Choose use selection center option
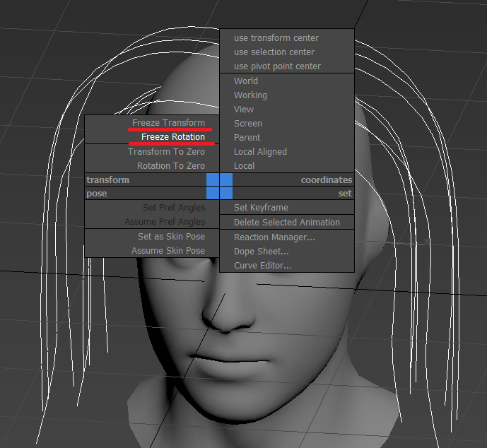The image size is (487, 448). pos(274,52)
